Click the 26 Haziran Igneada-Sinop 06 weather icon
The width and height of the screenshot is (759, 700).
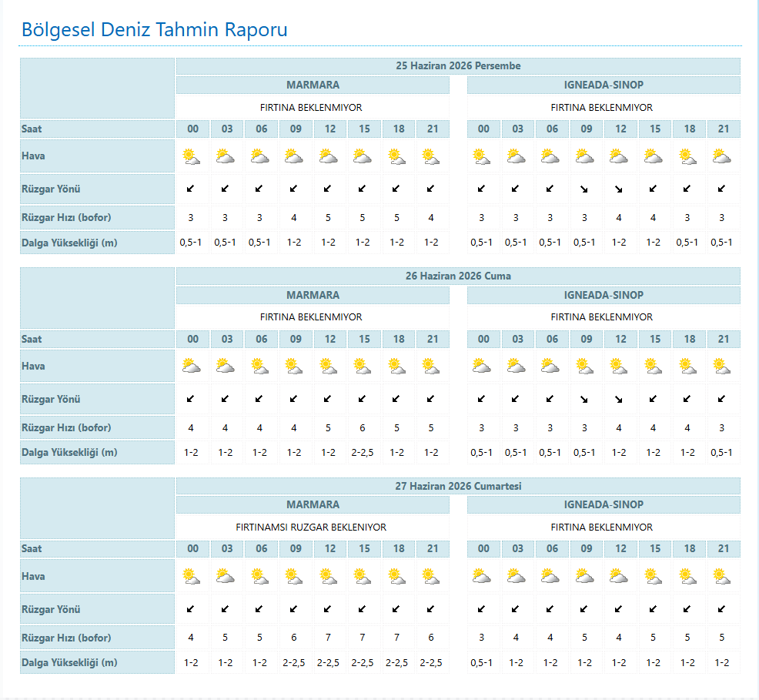(x=550, y=367)
